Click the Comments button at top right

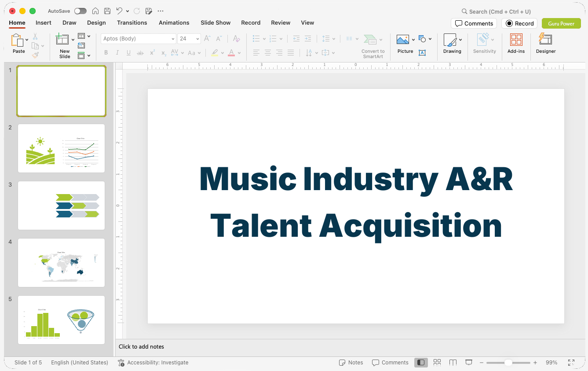pyautogui.click(x=474, y=23)
